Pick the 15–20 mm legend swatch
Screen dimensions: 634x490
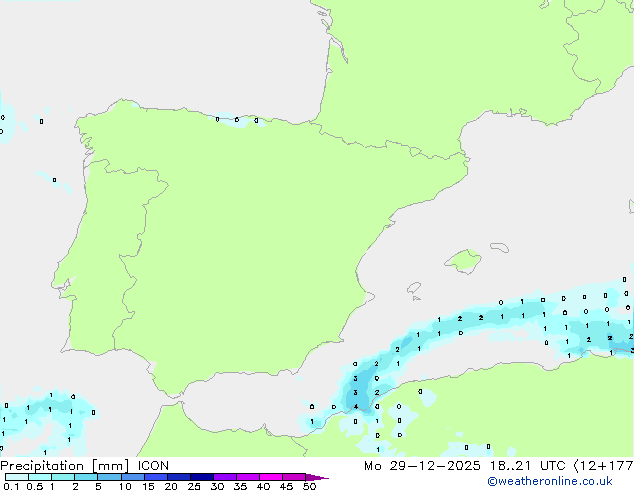(156, 477)
